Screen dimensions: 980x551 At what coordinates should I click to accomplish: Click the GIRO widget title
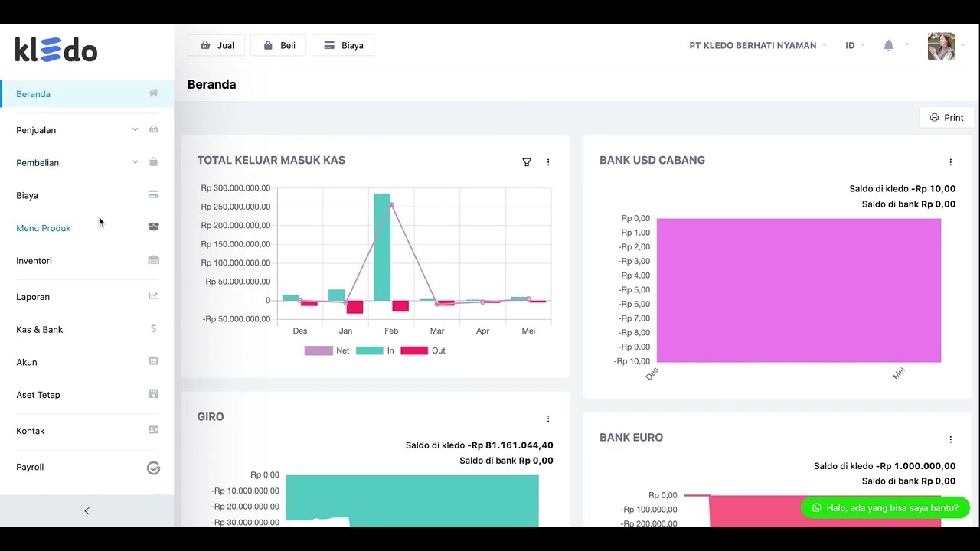click(211, 417)
